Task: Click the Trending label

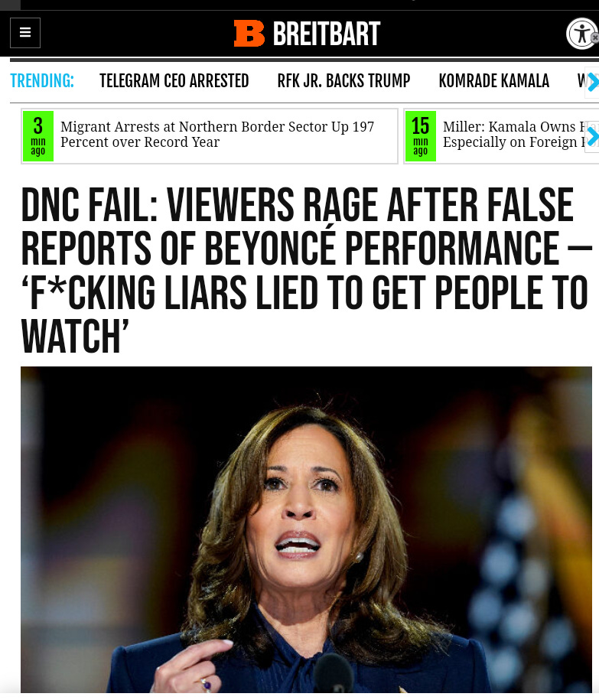Action: coord(42,81)
